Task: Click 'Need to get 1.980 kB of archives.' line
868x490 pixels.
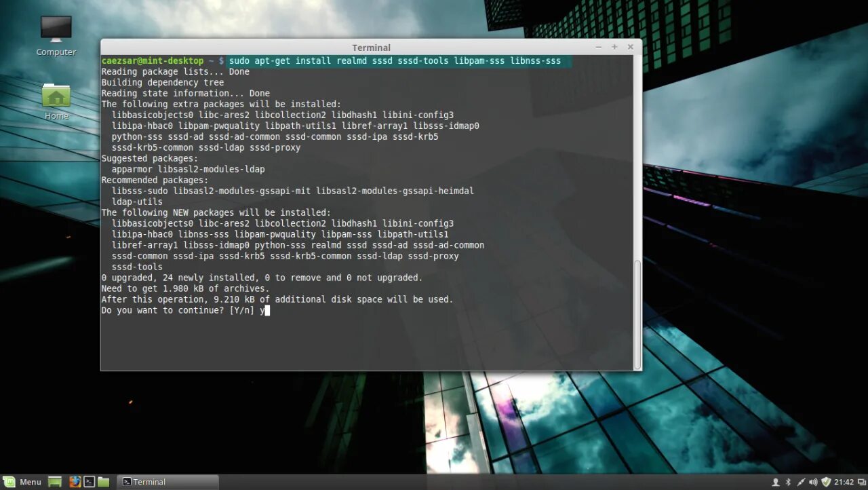Action: pos(186,288)
